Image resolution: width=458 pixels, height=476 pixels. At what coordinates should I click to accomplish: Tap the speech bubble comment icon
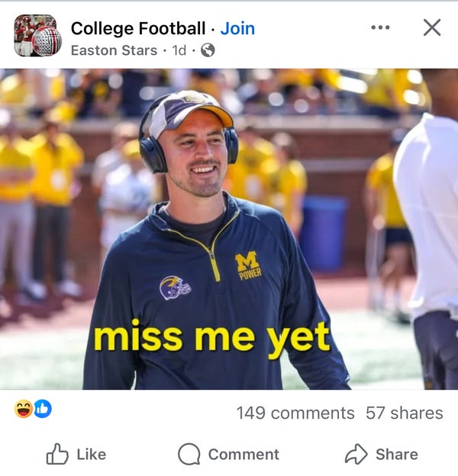pyautogui.click(x=189, y=455)
